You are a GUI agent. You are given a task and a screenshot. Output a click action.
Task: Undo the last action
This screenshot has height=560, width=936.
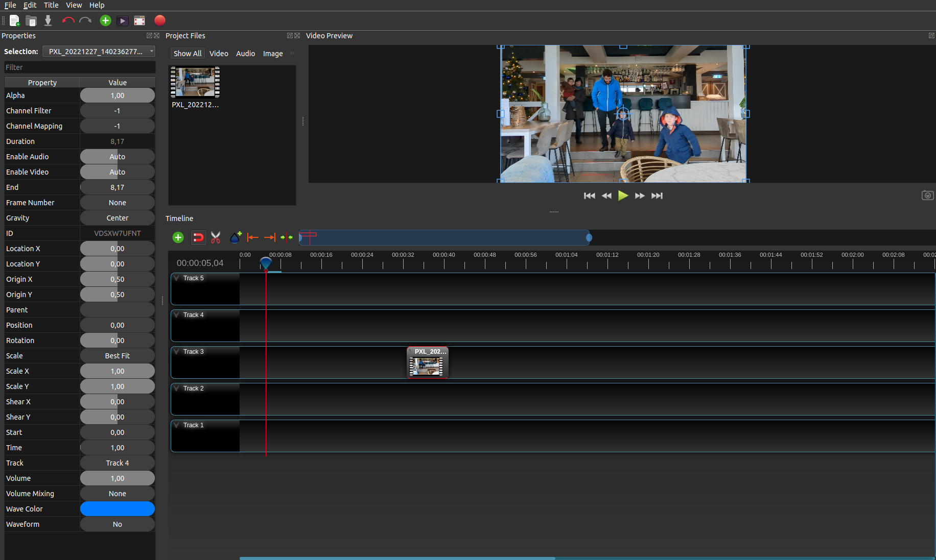tap(68, 20)
